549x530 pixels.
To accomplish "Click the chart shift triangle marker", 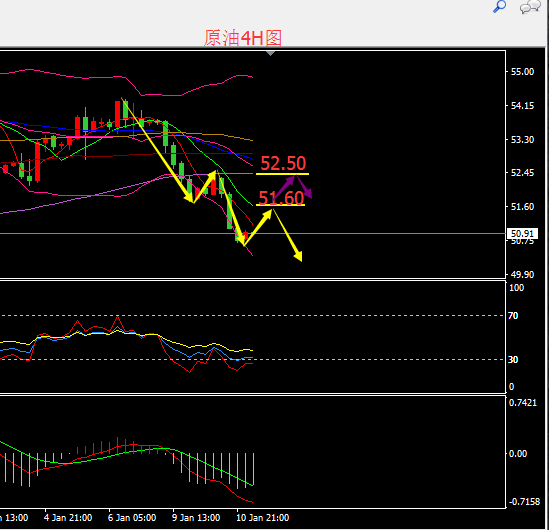I will pos(270,53).
